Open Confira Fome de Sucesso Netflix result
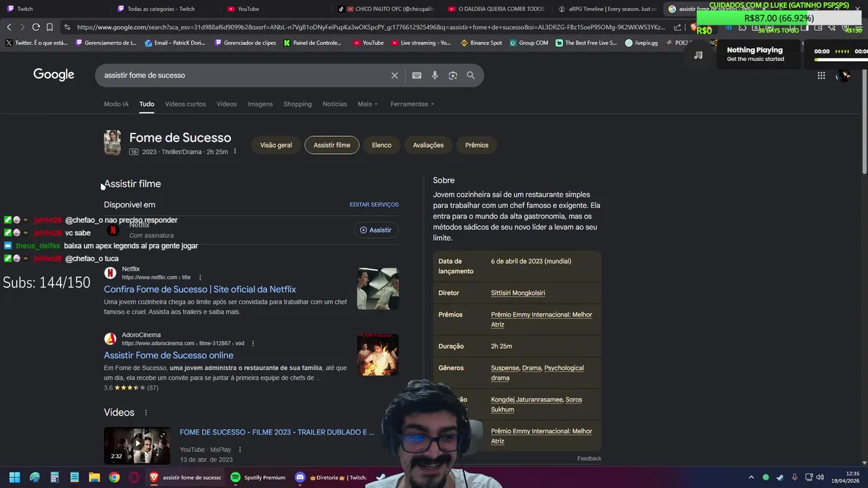The height and width of the screenshot is (488, 868). pyautogui.click(x=200, y=289)
